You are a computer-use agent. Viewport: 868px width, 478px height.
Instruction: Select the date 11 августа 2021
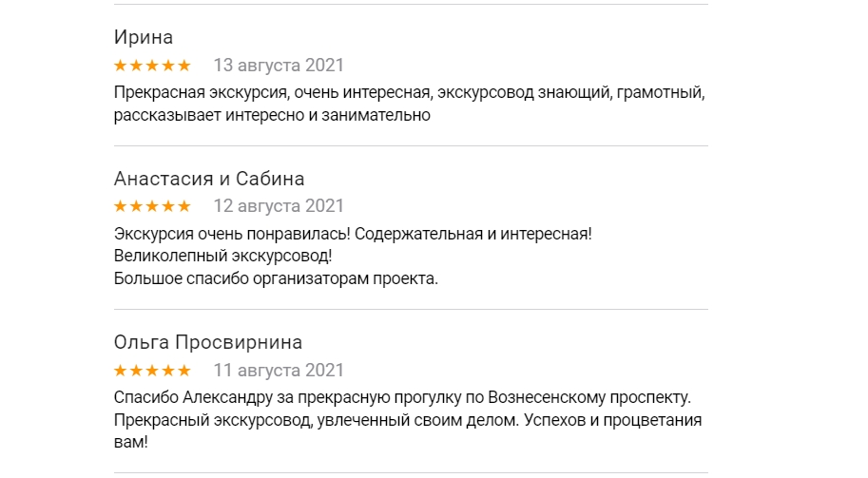point(279,371)
